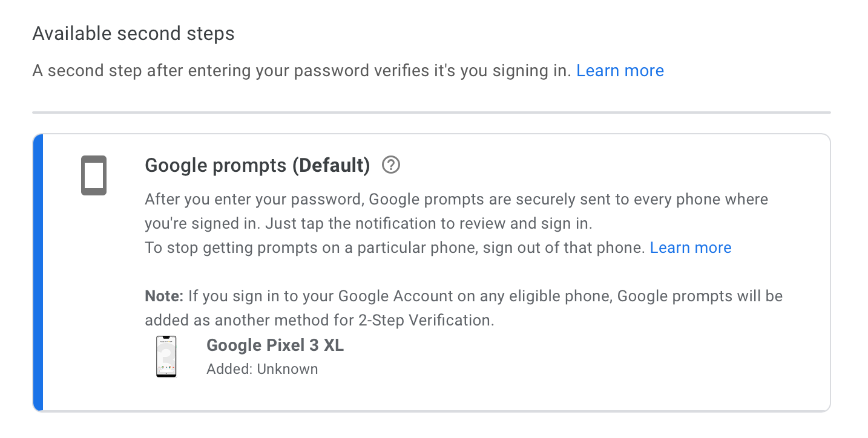Click the Added: Unknown label

(x=261, y=368)
